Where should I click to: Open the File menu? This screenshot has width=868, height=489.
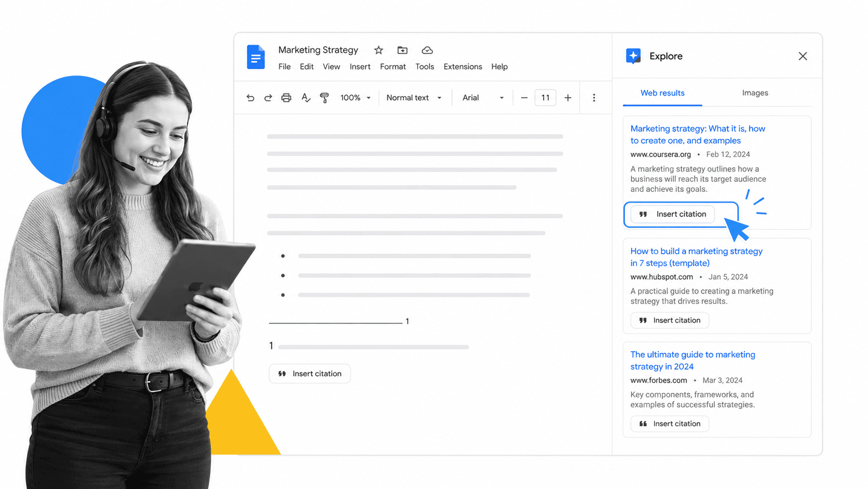tap(284, 67)
